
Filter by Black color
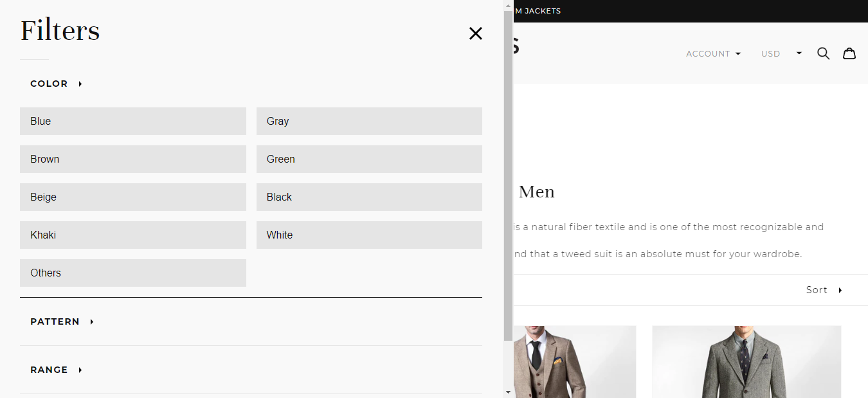click(x=369, y=197)
